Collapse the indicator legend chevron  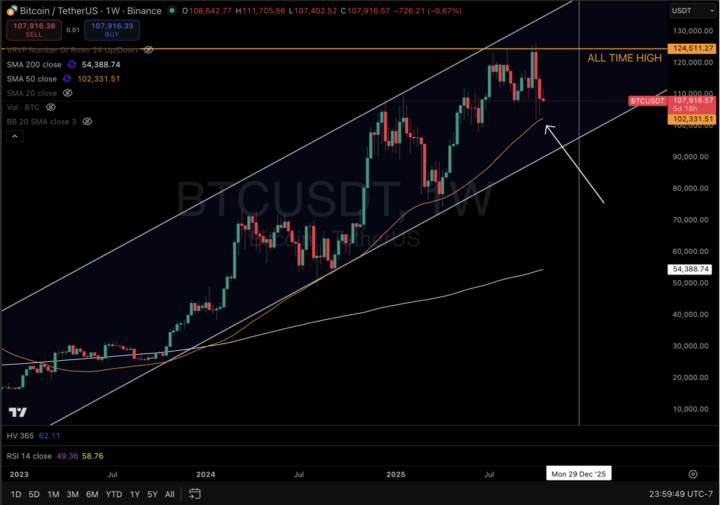pos(15,136)
